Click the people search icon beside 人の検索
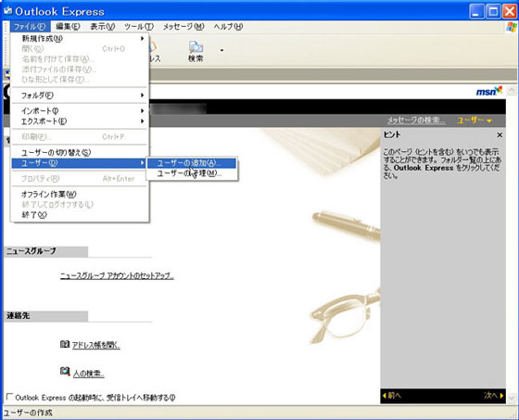 (x=65, y=372)
